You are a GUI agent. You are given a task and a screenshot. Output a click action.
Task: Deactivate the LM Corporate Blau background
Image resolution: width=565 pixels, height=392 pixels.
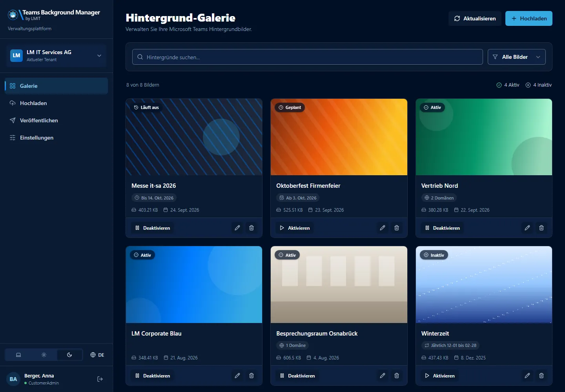[153, 376]
